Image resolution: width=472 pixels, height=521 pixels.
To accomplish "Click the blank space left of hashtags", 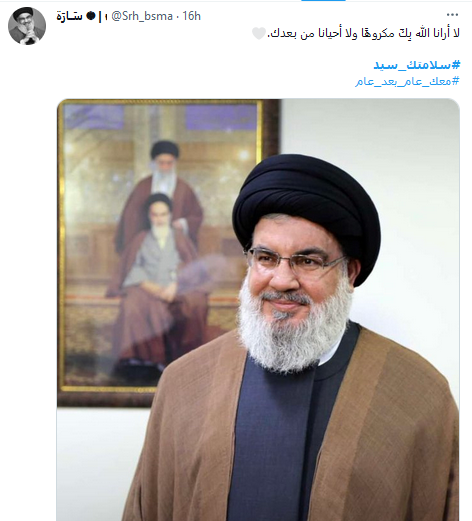I will coord(200,73).
